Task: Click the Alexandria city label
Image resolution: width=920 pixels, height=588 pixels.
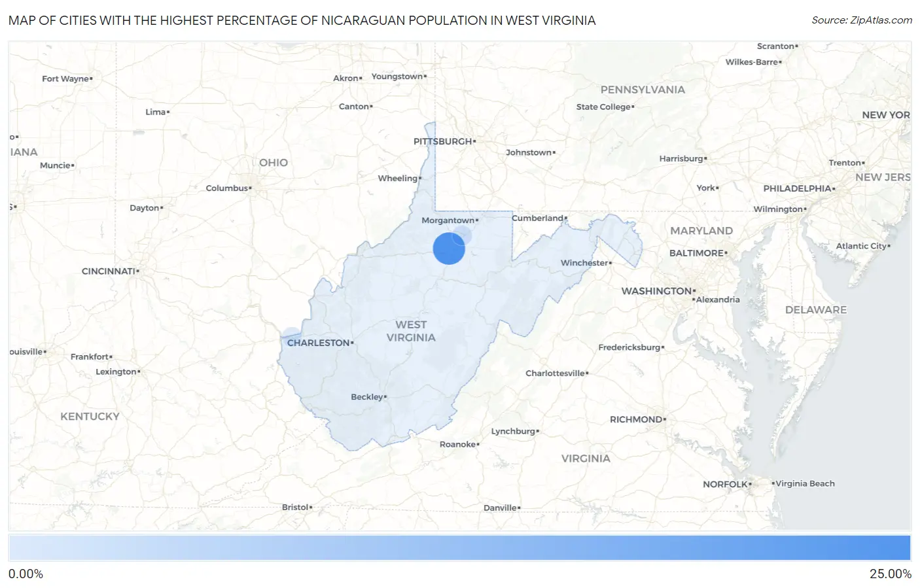Action: coord(718,300)
